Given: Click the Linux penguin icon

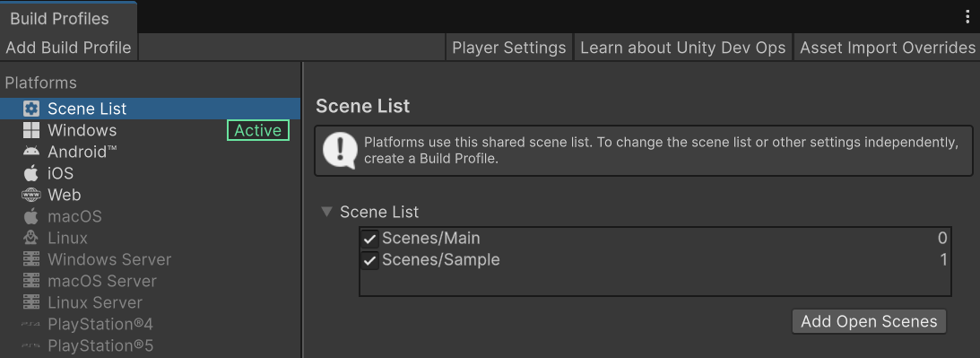Looking at the screenshot, I should point(31,238).
